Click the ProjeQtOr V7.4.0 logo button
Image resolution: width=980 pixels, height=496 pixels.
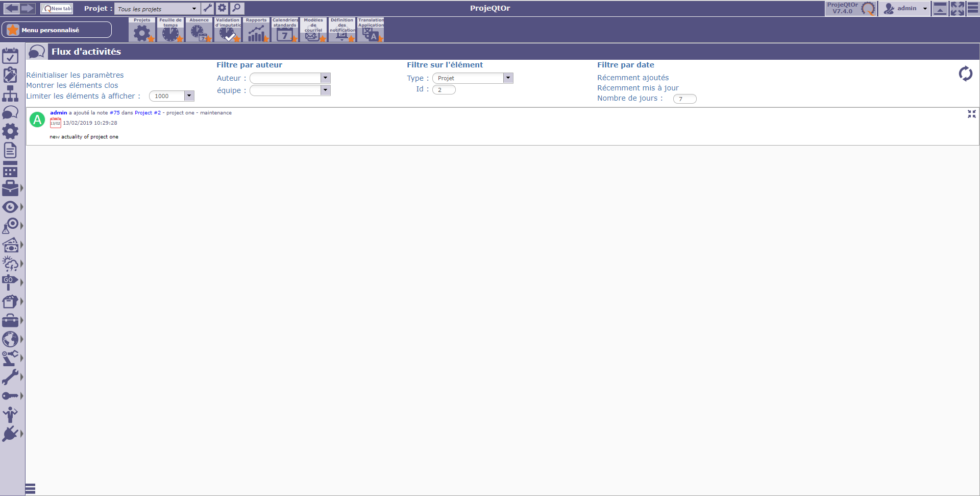point(850,8)
